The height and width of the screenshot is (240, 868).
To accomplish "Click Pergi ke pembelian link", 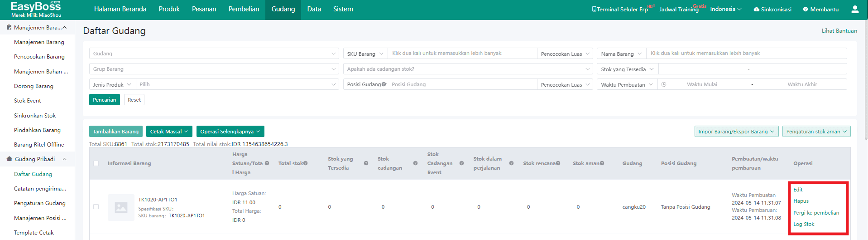I will tap(816, 213).
